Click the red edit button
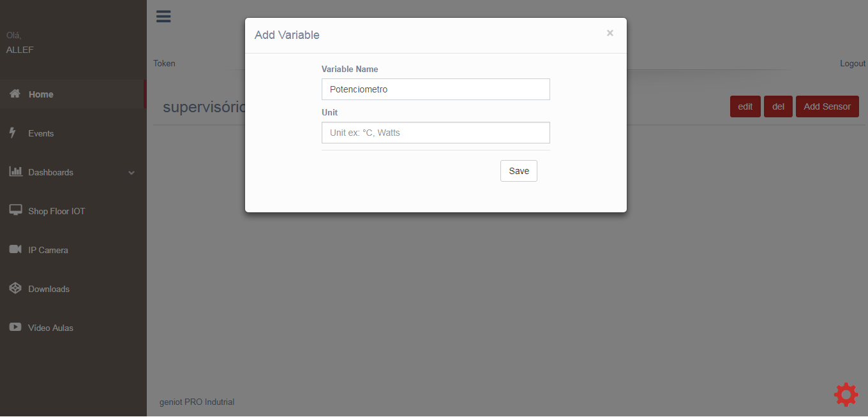The height and width of the screenshot is (417, 868). (745, 106)
